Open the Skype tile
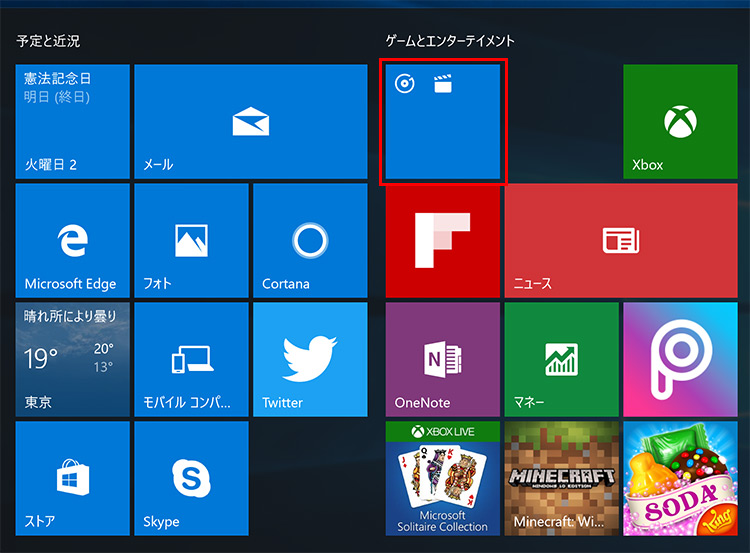 191,478
